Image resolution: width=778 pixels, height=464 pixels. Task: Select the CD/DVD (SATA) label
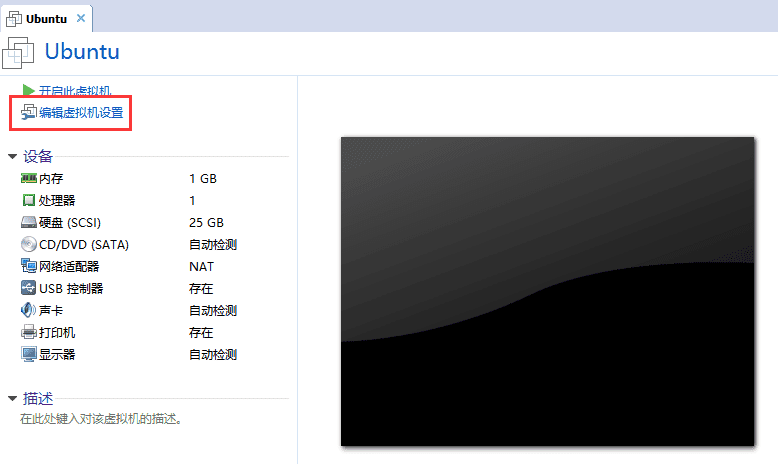[x=84, y=244]
